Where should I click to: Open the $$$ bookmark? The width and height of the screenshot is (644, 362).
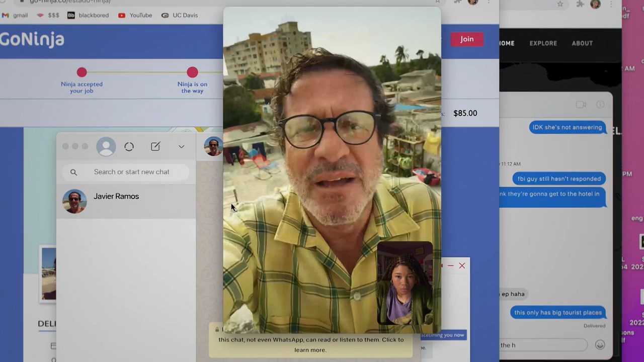(x=48, y=15)
